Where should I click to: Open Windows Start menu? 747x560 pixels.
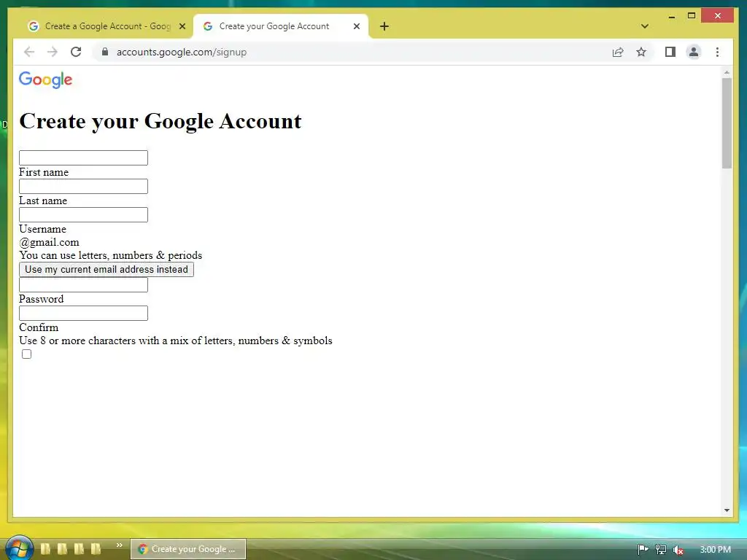point(19,548)
